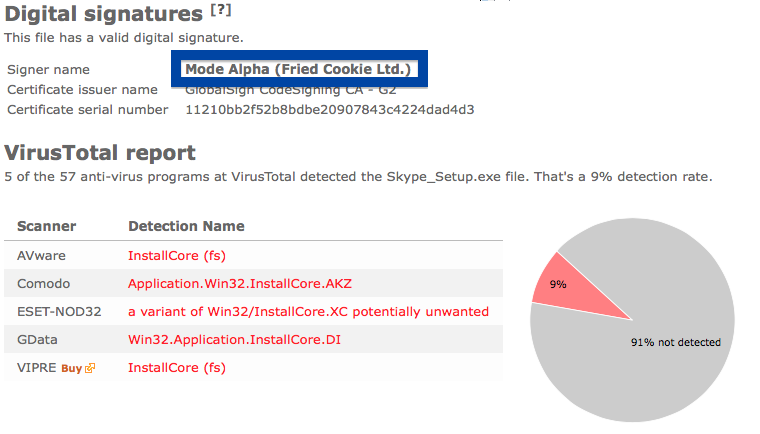Select the ESET-NOD32 scanner name
760x434 pixels.
click(x=59, y=312)
